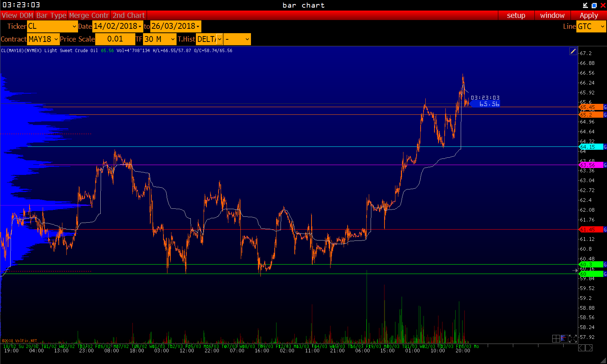Toggle the volume profile histogram icon
The width and height of the screenshot is (607, 364).
coord(564,339)
